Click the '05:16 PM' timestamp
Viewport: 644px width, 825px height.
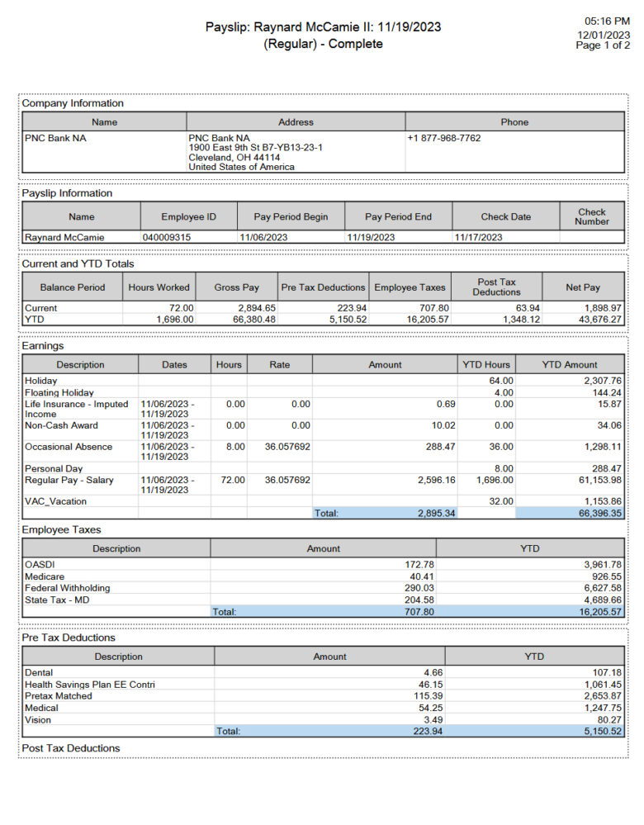pos(607,21)
